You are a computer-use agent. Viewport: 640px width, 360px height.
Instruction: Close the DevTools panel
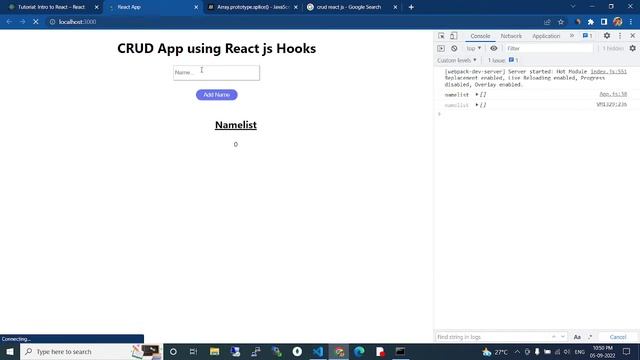click(633, 36)
